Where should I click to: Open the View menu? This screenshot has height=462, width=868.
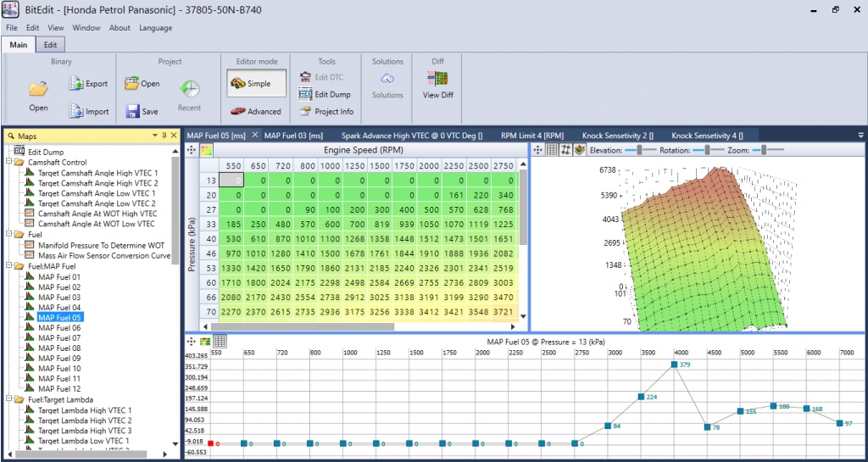[x=55, y=28]
